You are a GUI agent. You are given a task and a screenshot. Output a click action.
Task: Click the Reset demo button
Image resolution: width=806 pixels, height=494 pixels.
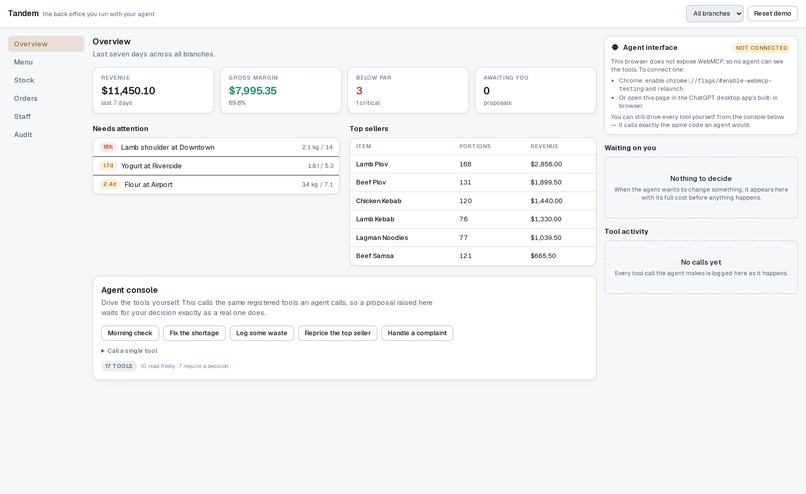[772, 13]
